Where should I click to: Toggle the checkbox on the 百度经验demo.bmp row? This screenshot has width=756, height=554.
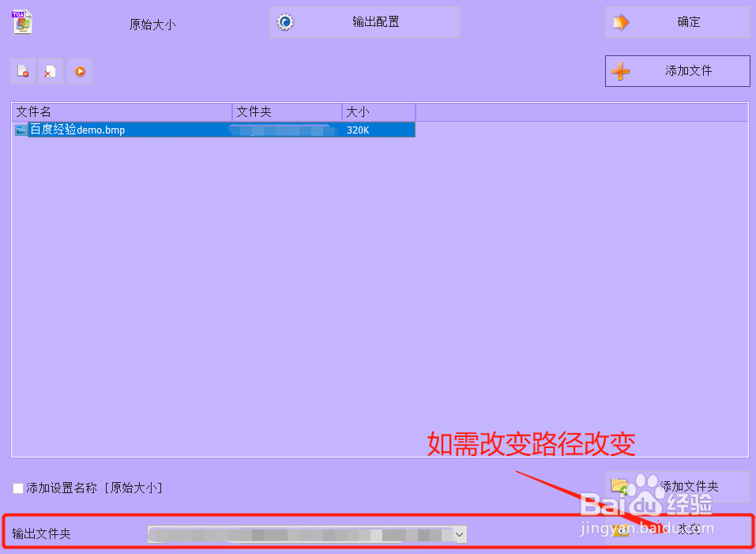coord(20,130)
